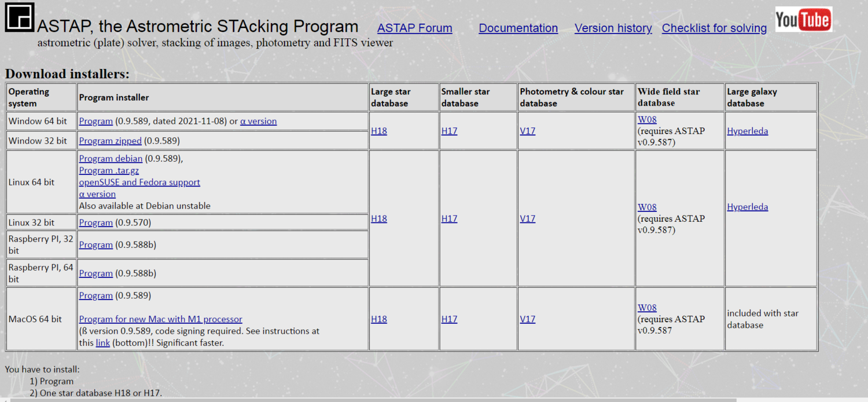Download W08 database in Linux row
This screenshot has height=402, width=868.
pos(647,207)
